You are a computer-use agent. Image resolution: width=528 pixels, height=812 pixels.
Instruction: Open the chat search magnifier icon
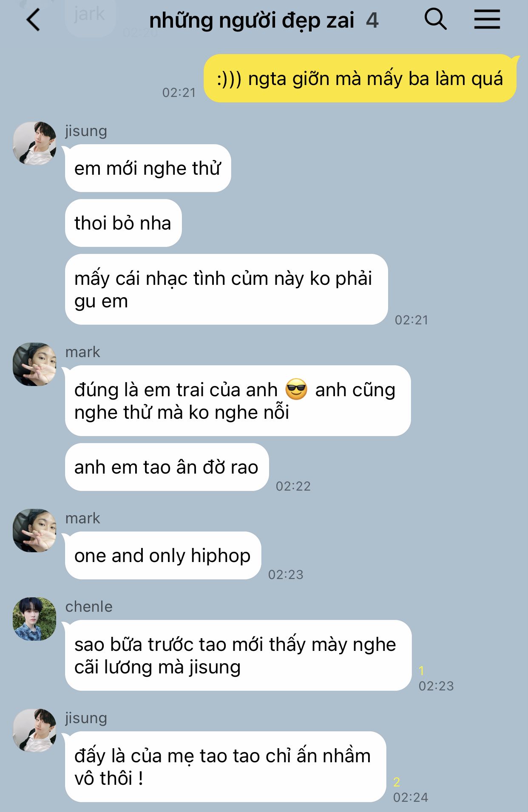coord(436,20)
